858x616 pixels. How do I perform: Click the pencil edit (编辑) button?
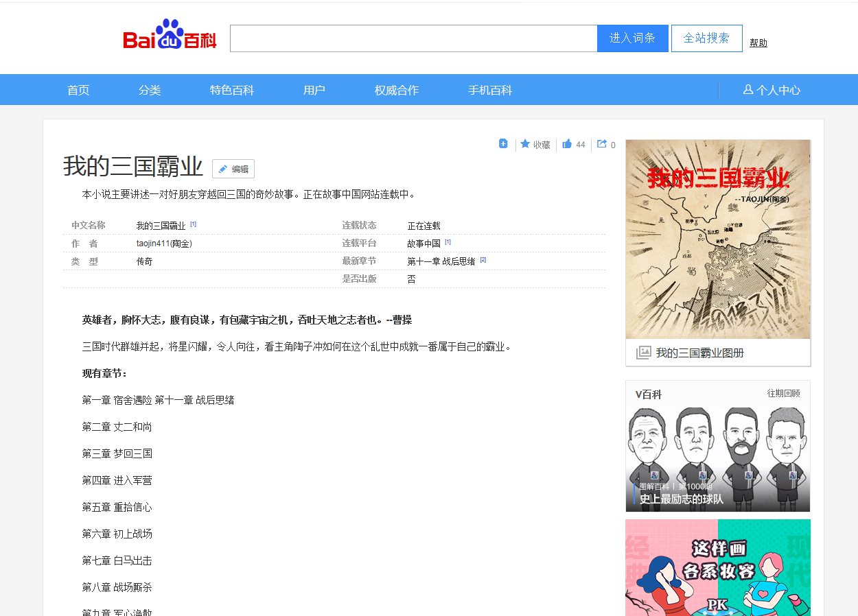[233, 169]
